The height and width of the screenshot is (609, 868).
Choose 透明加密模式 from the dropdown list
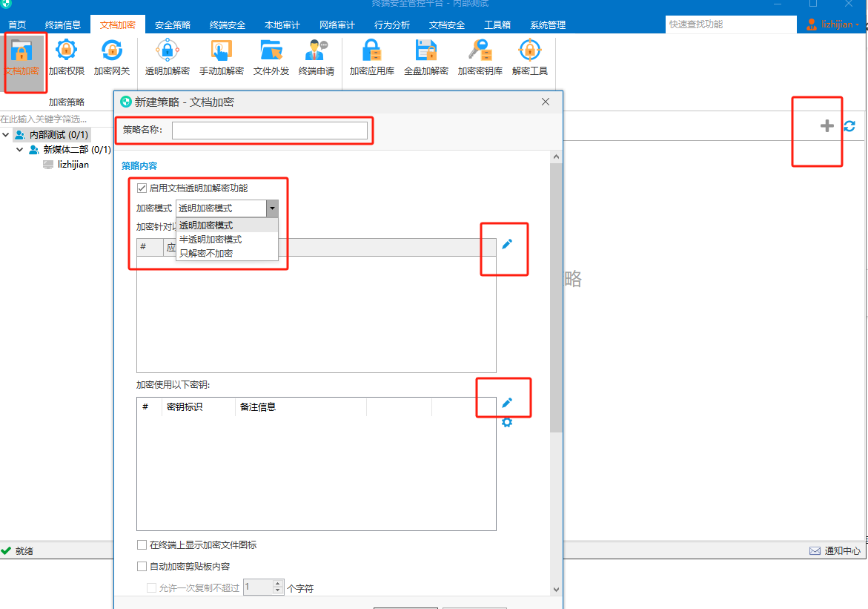(227, 225)
